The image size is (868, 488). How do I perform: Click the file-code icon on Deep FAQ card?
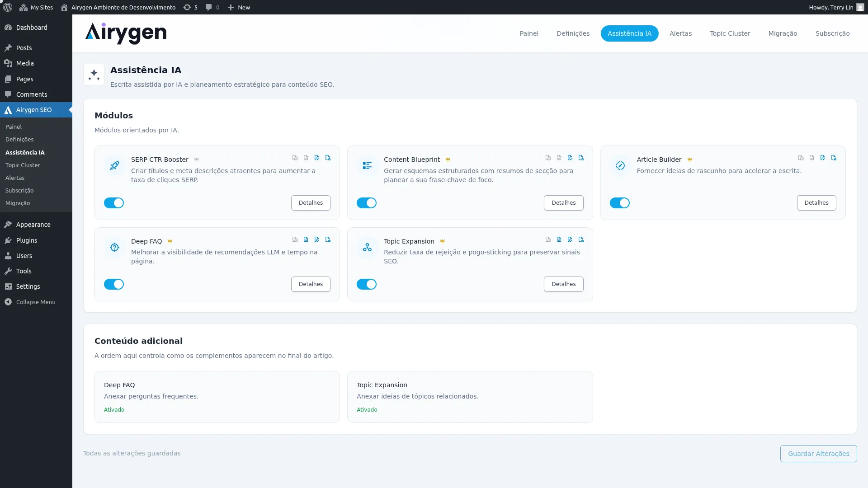point(306,239)
